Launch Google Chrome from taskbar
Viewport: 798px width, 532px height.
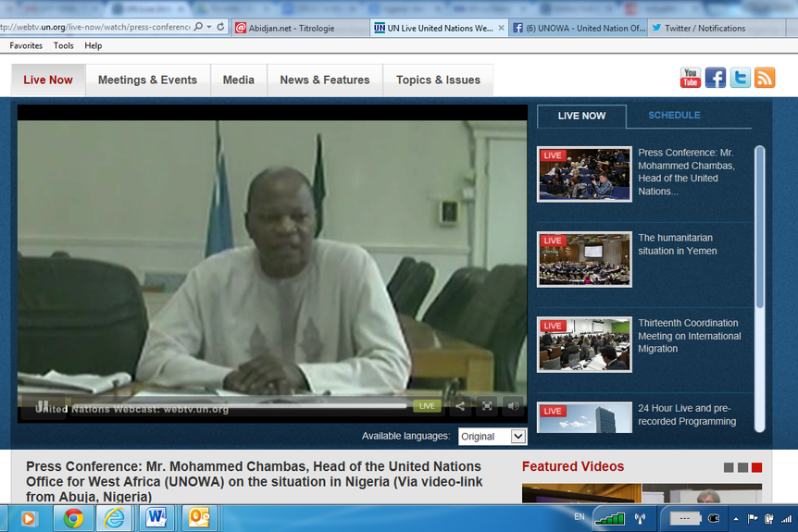coord(73,518)
